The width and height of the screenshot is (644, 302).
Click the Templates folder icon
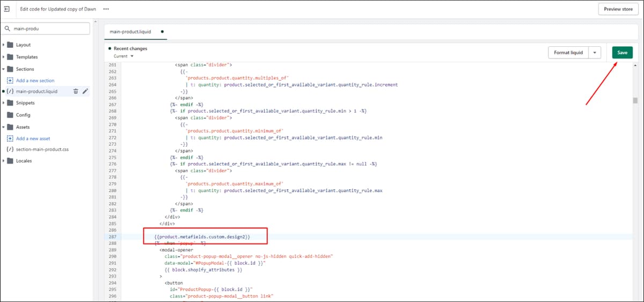click(x=10, y=57)
